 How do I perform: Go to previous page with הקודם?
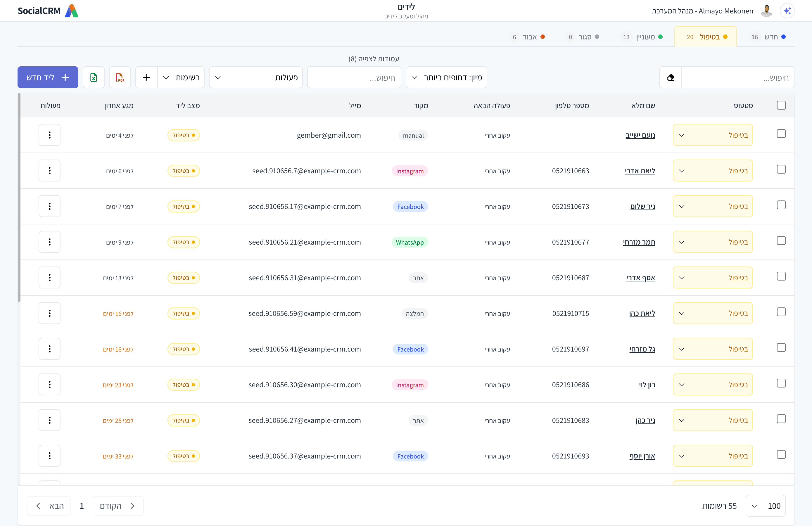pyautogui.click(x=118, y=506)
